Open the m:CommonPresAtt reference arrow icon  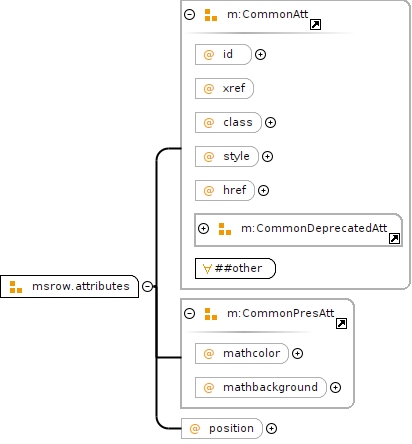pos(341,323)
